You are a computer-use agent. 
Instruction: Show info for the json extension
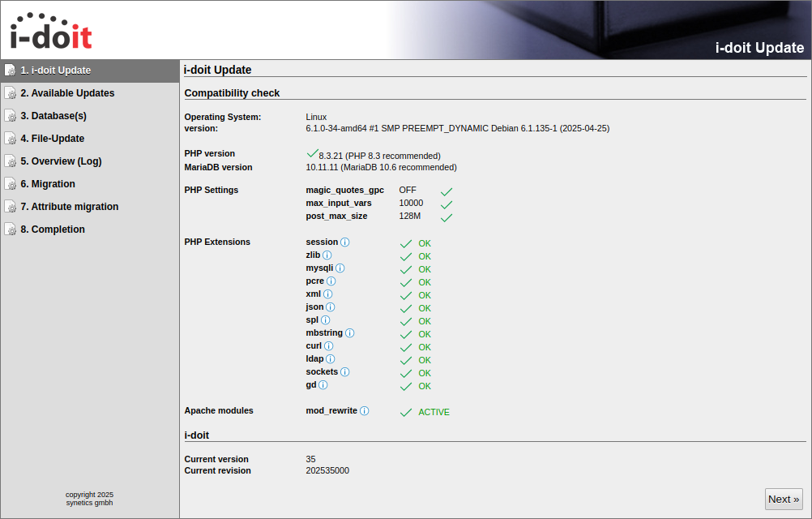[331, 307]
